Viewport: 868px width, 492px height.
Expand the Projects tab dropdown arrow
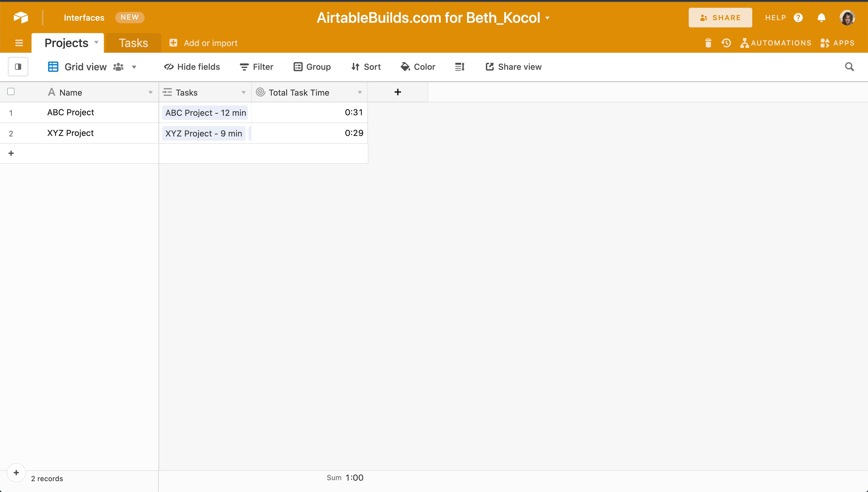click(x=96, y=42)
